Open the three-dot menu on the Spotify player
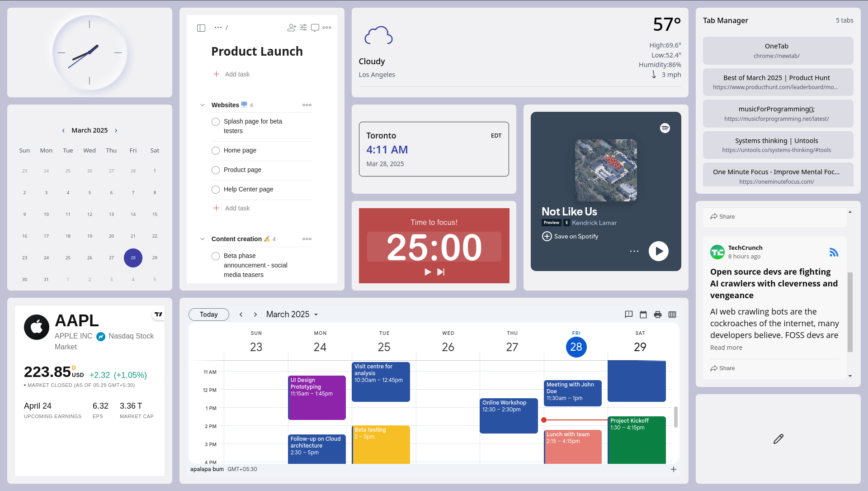The height and width of the screenshot is (491, 868). tap(634, 251)
